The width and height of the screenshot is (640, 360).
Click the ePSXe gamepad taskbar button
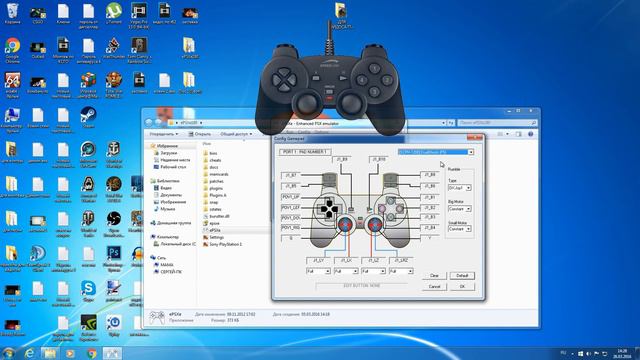(112, 353)
